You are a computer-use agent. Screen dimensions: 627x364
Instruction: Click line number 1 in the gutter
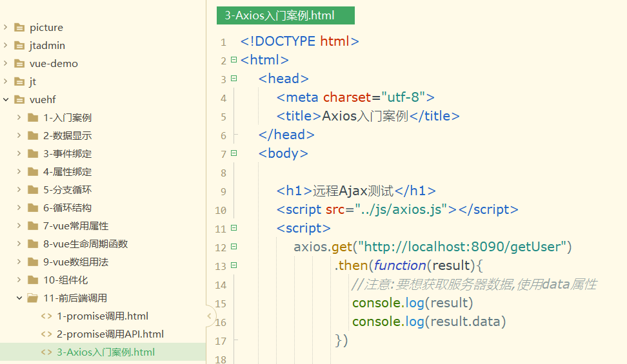click(223, 42)
